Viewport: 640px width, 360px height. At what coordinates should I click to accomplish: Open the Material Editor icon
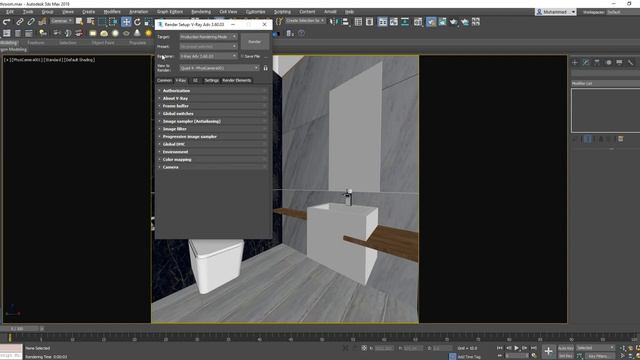coord(418,22)
